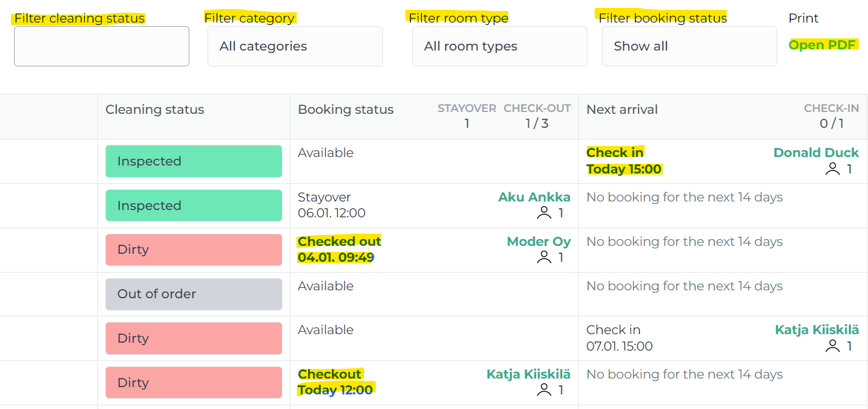Click guest count icon under Moder Oy
Image resolution: width=868 pixels, height=409 pixels.
(x=544, y=257)
